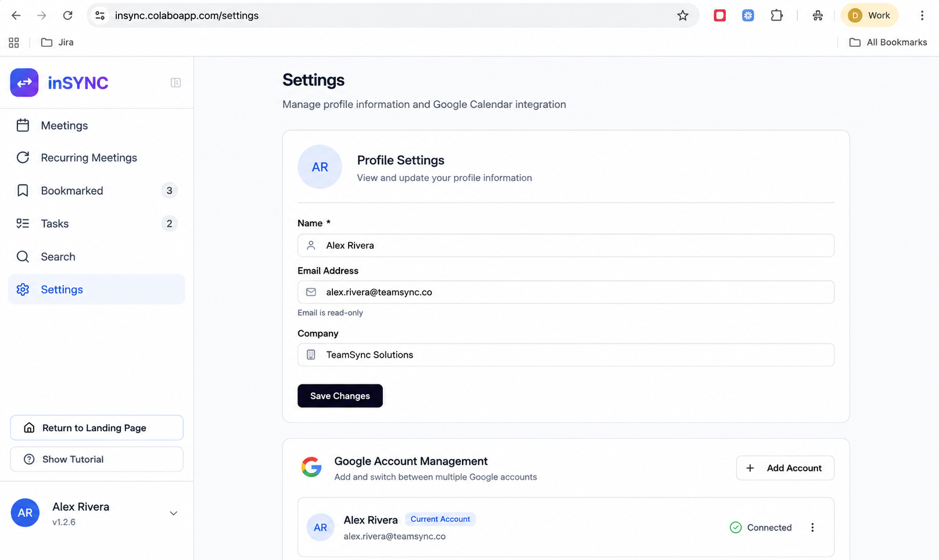Screen dimensions: 939x560
Task: Open the Chrome three-dot menu
Action: pos(922,16)
